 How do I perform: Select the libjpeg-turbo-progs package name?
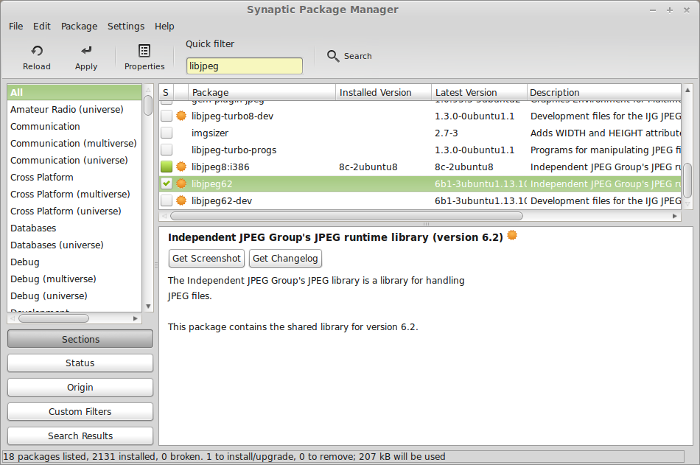(233, 150)
